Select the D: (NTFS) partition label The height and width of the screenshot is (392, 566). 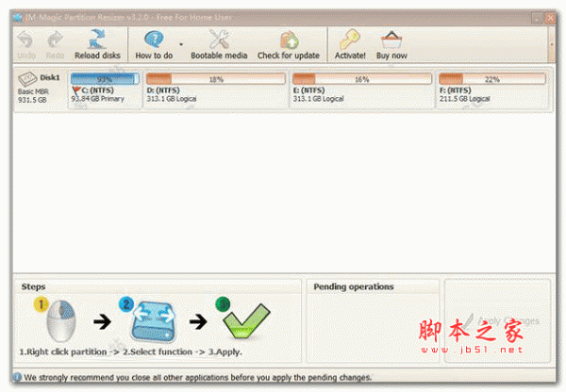pos(163,90)
